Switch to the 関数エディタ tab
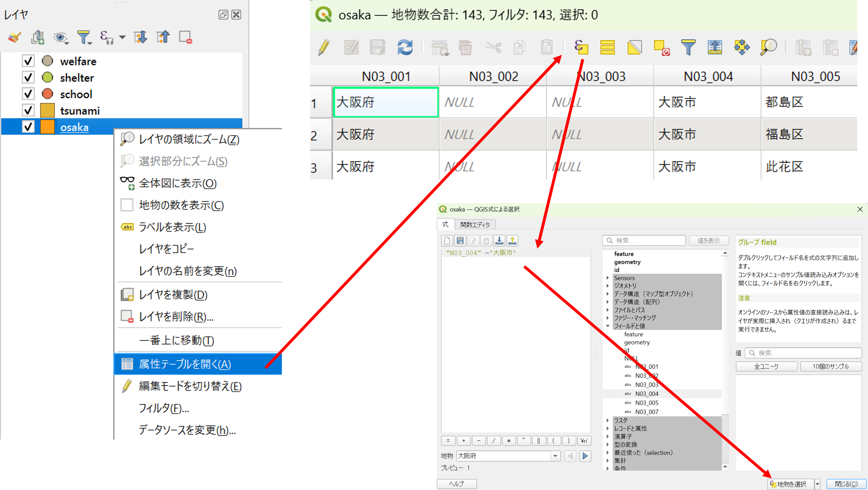868x490 pixels. click(x=475, y=225)
